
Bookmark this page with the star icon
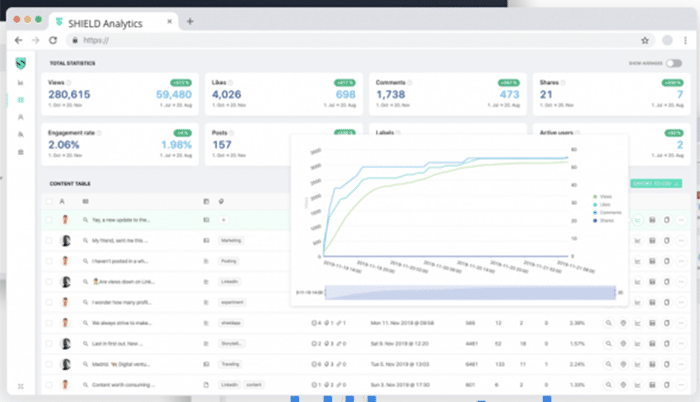[645, 40]
